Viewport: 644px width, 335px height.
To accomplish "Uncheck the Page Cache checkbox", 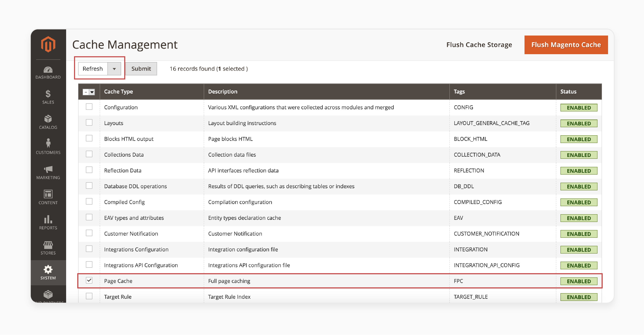I will (89, 280).
